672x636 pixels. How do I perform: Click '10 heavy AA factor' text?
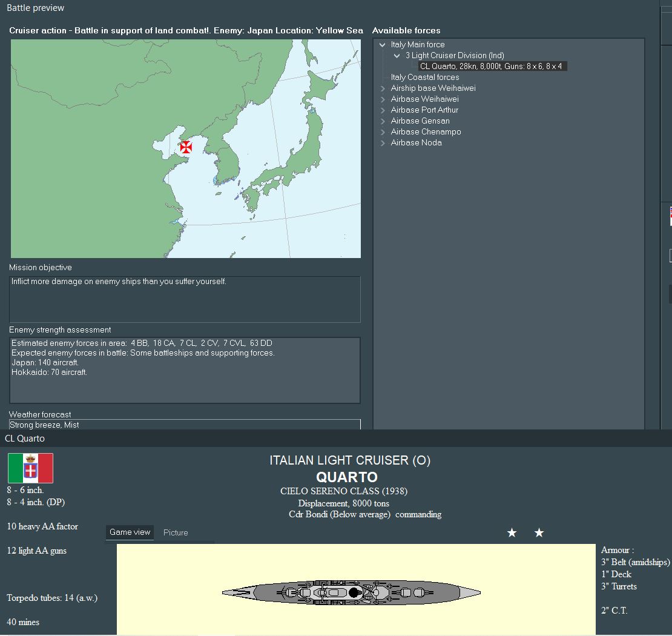click(x=42, y=526)
